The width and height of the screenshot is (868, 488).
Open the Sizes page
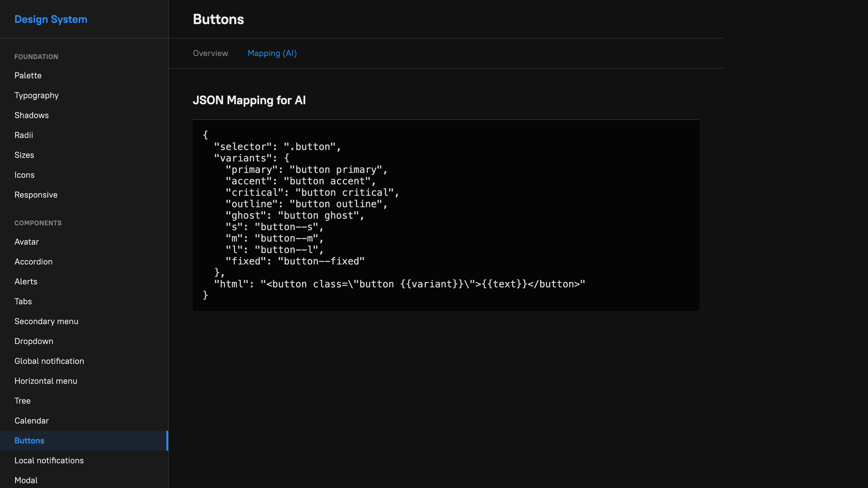(84, 155)
